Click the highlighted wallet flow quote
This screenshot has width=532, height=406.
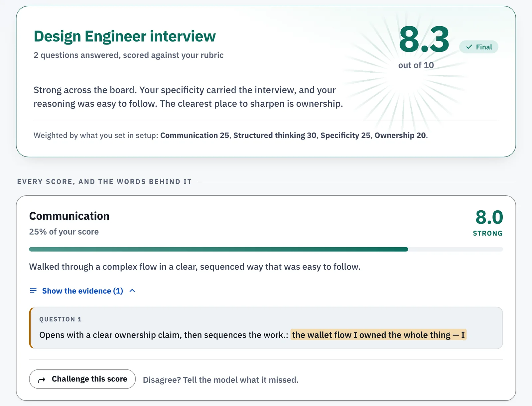coord(378,335)
